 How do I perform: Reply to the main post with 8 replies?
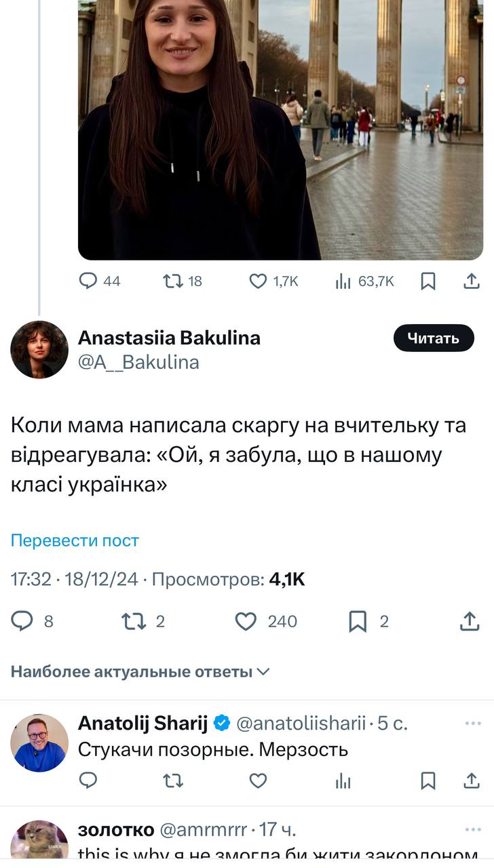[23, 621]
